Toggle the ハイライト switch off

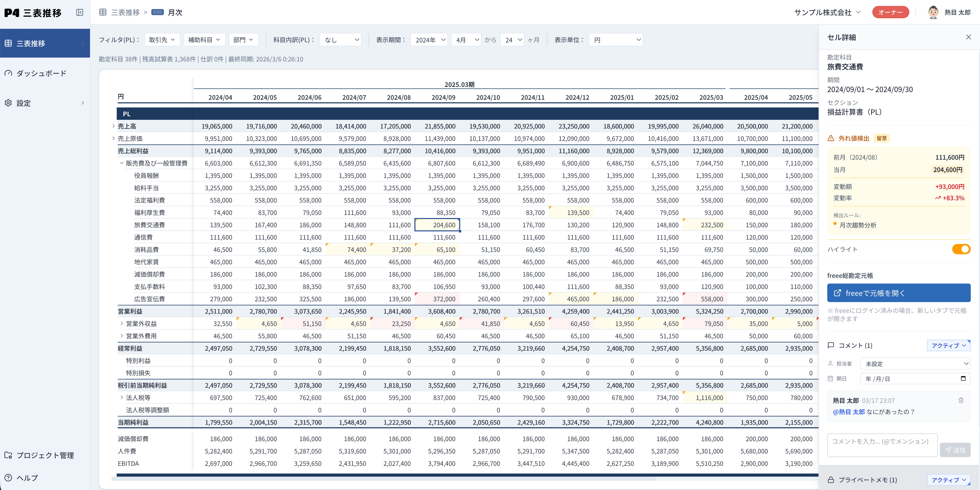tap(961, 249)
